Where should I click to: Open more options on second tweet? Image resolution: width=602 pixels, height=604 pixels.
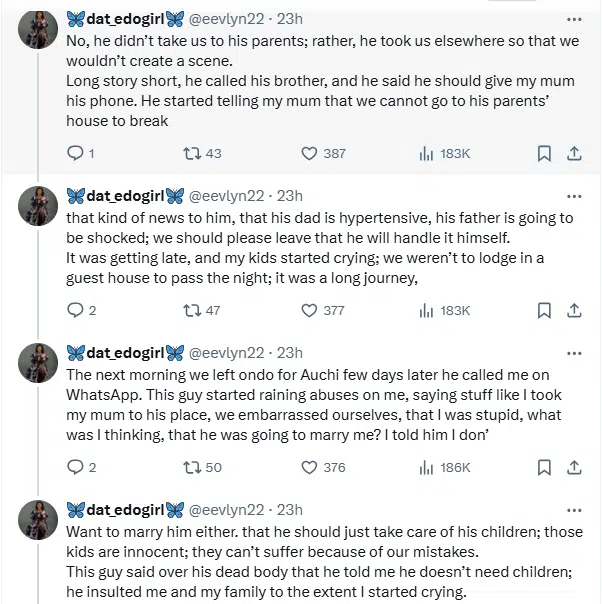click(x=574, y=195)
